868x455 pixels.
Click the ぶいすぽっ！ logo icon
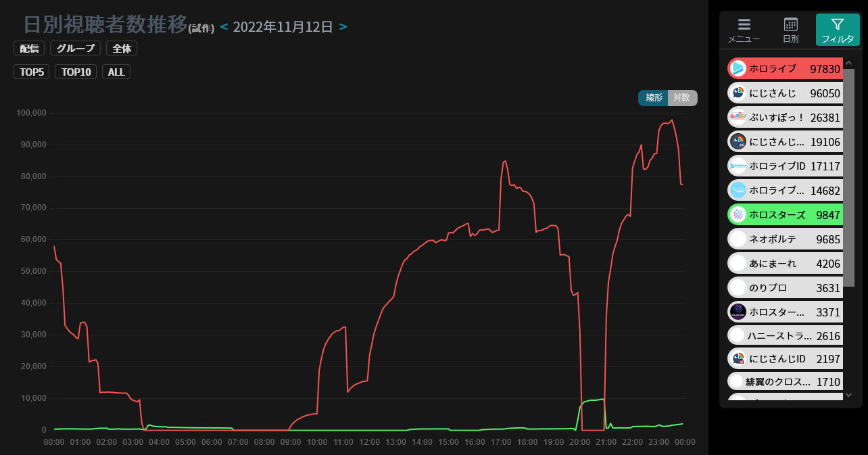(x=738, y=117)
